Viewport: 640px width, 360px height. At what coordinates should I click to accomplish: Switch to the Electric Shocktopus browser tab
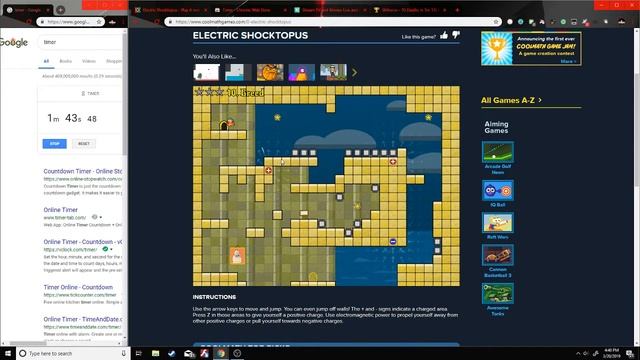pyautogui.click(x=171, y=10)
